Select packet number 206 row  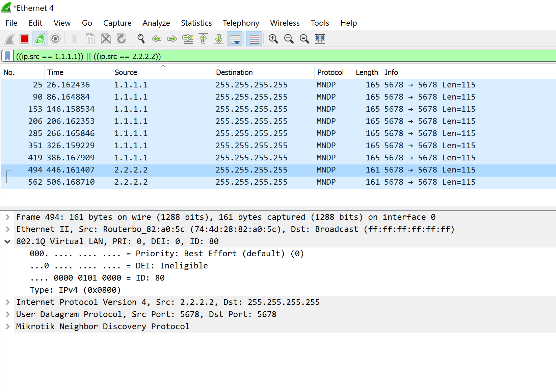point(278,121)
